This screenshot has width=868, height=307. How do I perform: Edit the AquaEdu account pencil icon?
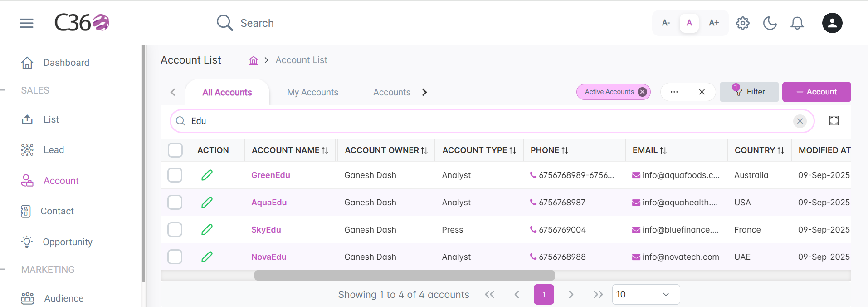point(207,202)
